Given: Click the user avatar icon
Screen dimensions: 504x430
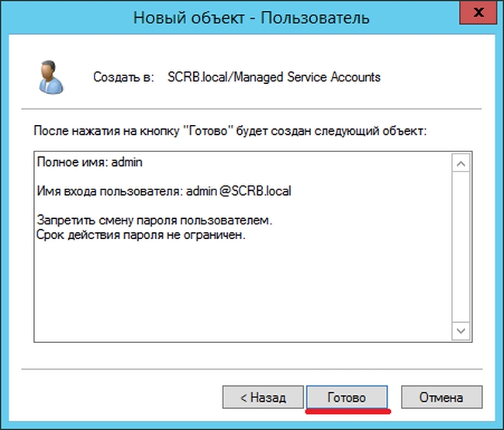Looking at the screenshot, I should click(x=49, y=77).
